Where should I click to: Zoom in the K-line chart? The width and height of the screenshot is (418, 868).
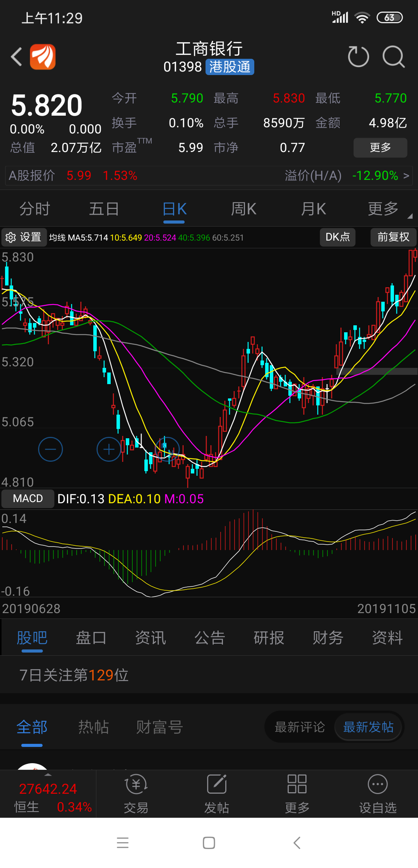(x=109, y=449)
